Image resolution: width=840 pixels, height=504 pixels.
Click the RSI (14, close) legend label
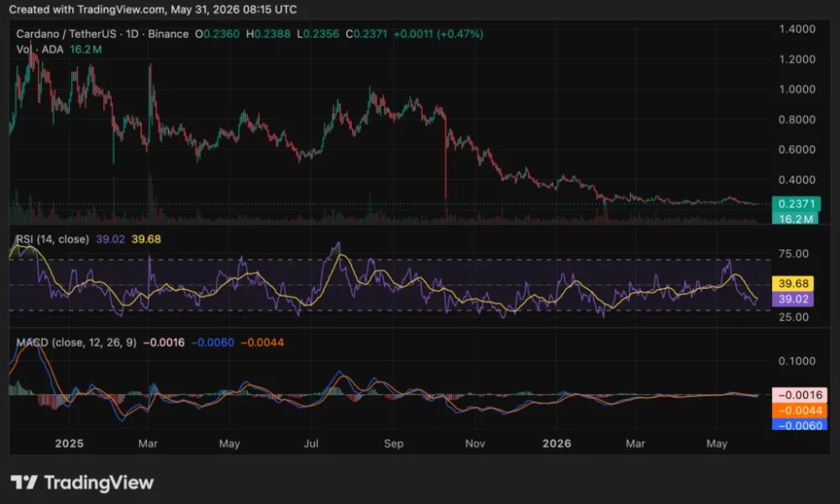(52, 239)
